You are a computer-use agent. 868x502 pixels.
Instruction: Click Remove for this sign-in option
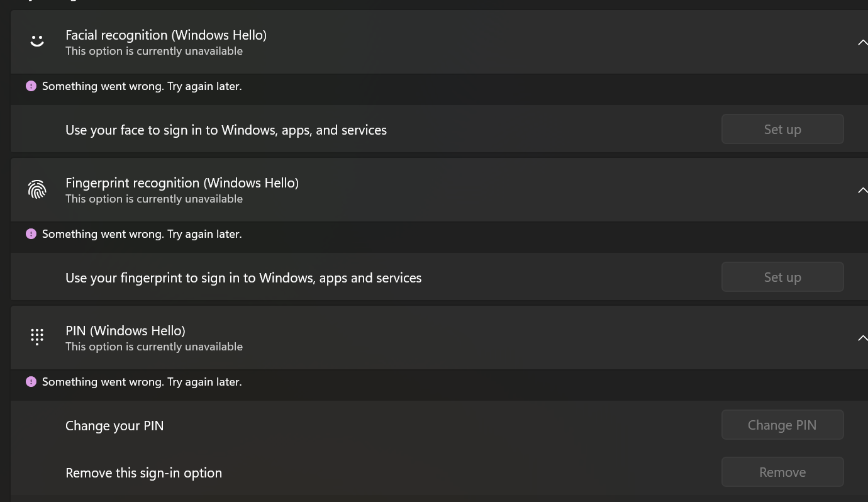click(x=782, y=472)
